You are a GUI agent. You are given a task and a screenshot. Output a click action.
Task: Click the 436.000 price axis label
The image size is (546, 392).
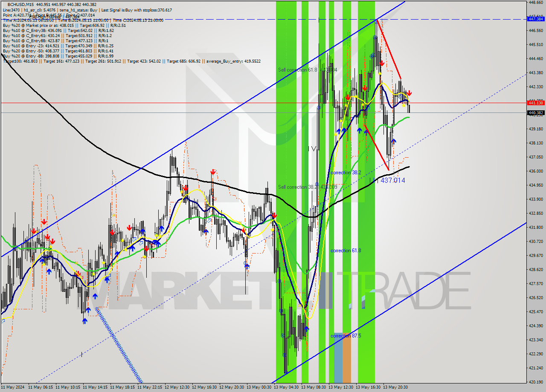(x=537, y=171)
